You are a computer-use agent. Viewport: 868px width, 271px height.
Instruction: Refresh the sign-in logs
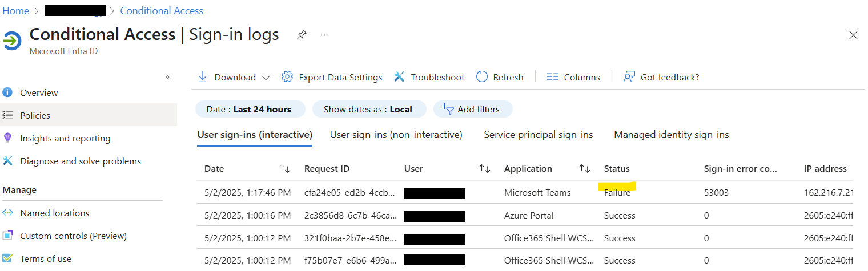tap(500, 77)
